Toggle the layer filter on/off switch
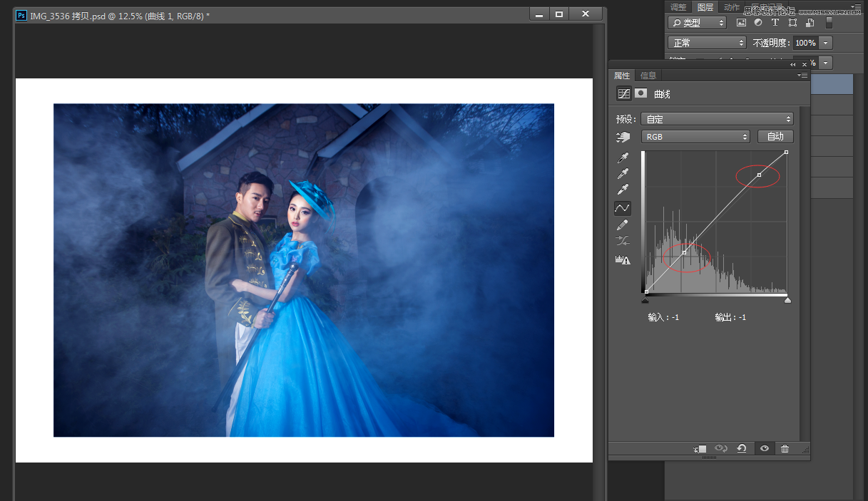 (x=829, y=23)
